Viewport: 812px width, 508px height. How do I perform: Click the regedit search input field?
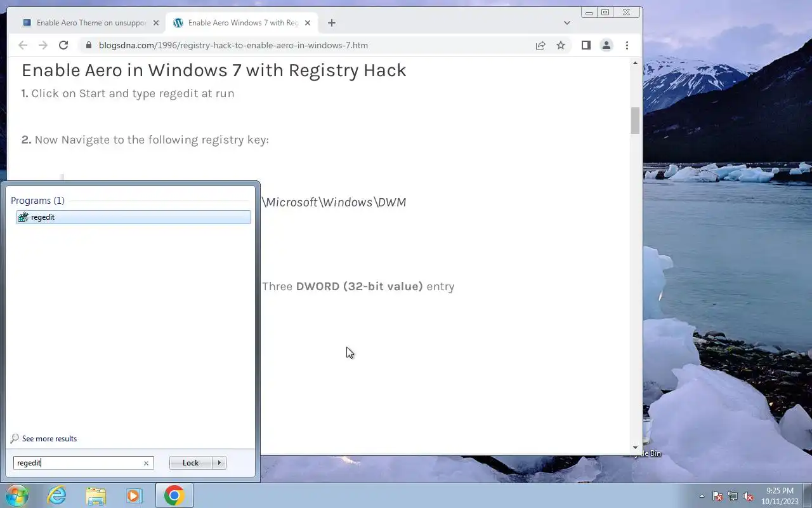point(77,463)
